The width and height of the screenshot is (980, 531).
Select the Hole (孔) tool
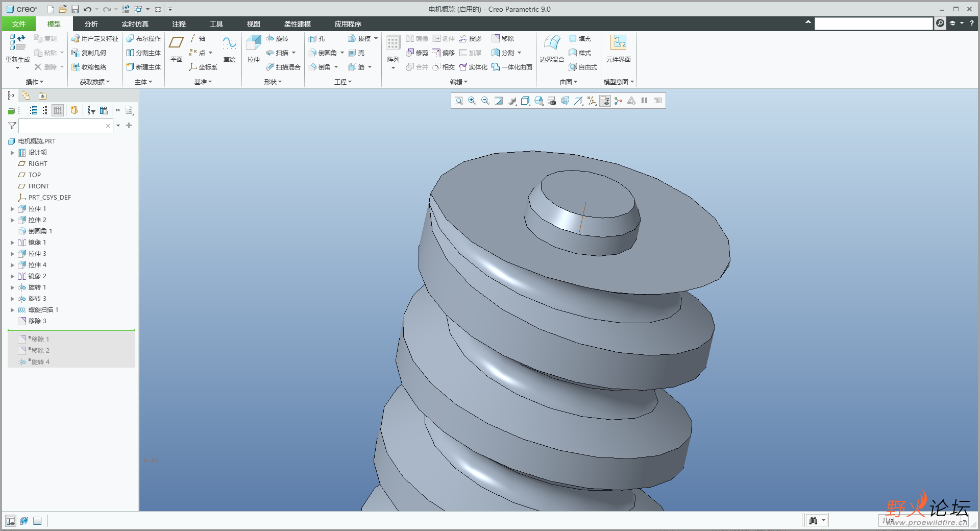tap(317, 38)
